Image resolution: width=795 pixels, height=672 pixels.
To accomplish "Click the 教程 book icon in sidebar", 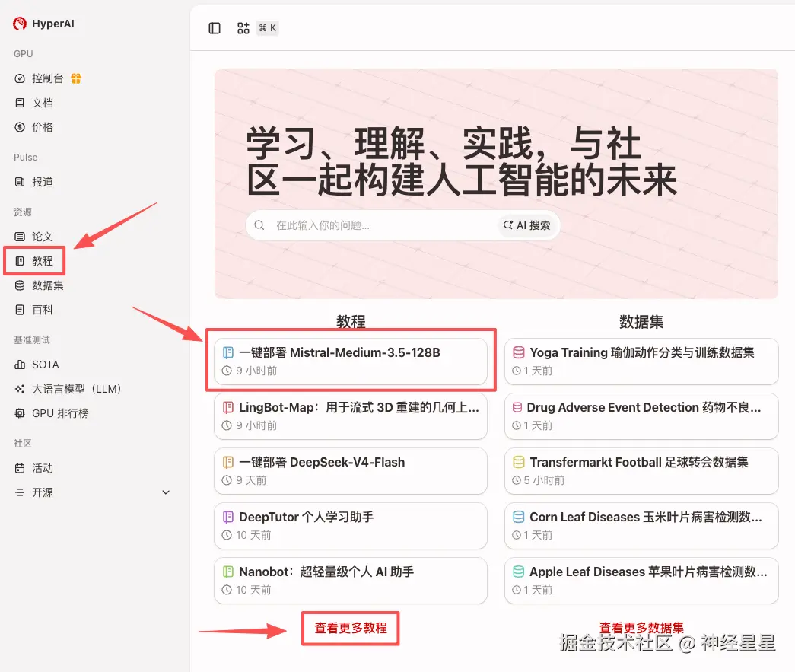I will coord(20,261).
